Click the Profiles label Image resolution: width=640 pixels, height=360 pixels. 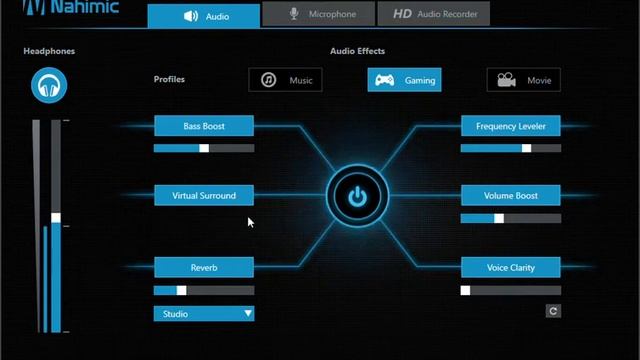pos(169,79)
